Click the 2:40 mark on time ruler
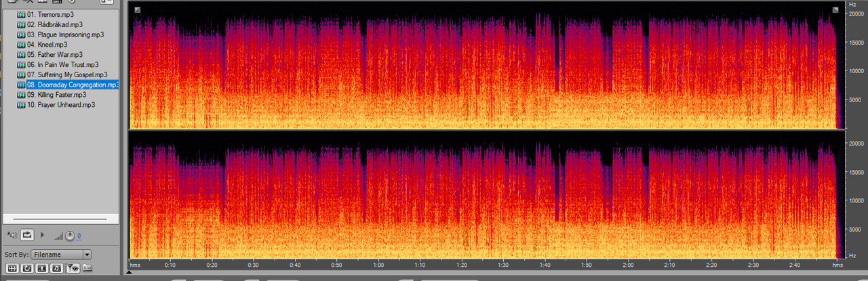The width and height of the screenshot is (868, 281). click(x=795, y=265)
